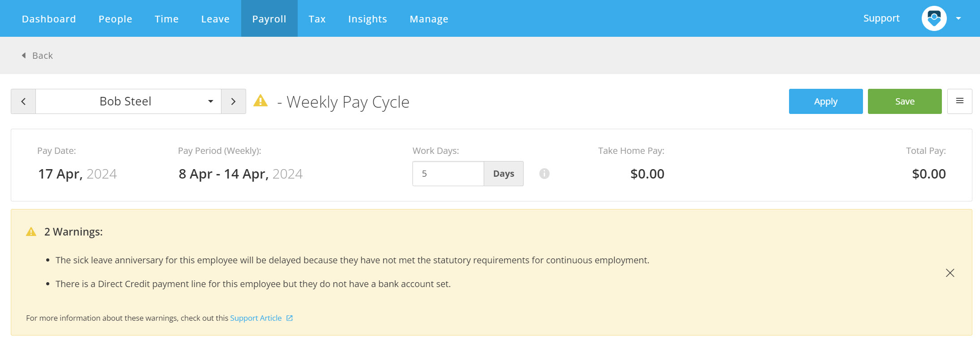Viewport: 980px width, 349px height.
Task: Open the Insights menu
Action: (x=368, y=19)
